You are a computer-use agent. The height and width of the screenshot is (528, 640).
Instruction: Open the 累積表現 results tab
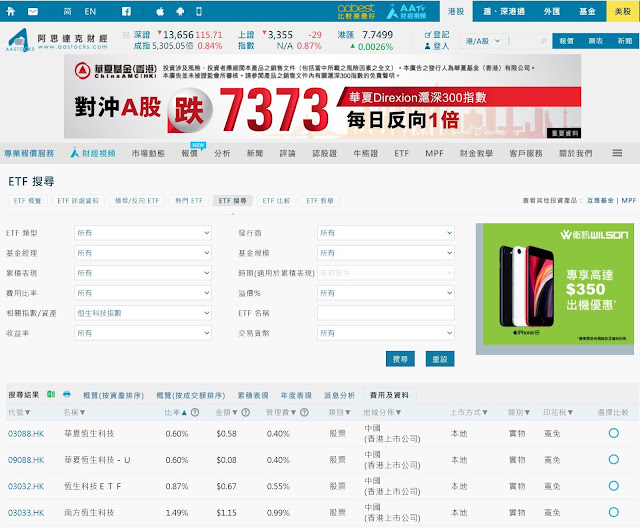tap(253, 395)
